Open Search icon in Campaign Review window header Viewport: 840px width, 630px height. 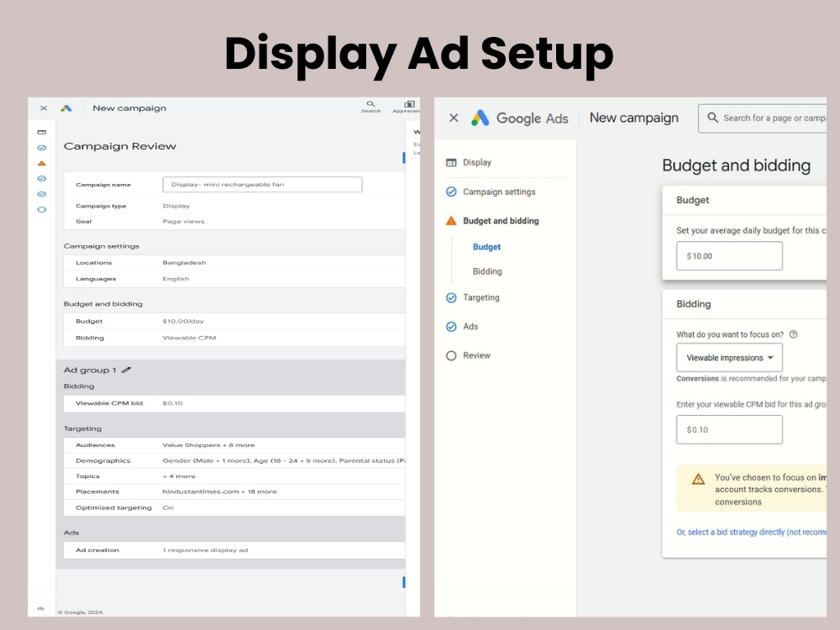click(x=370, y=107)
